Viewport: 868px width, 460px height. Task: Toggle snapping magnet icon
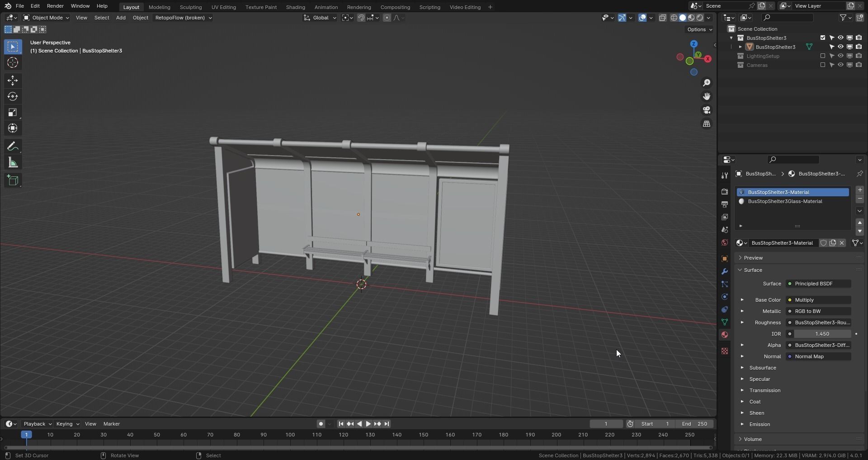click(361, 18)
